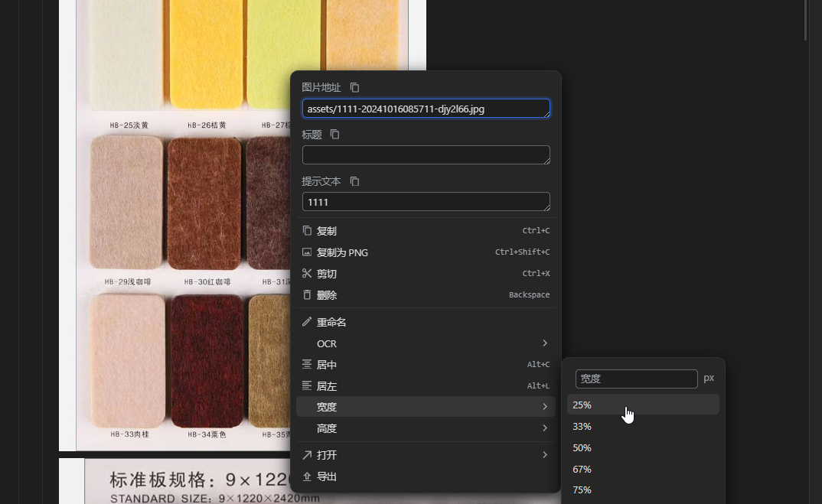Click the 剪切 scissors icon
The width and height of the screenshot is (822, 504).
coord(307,274)
